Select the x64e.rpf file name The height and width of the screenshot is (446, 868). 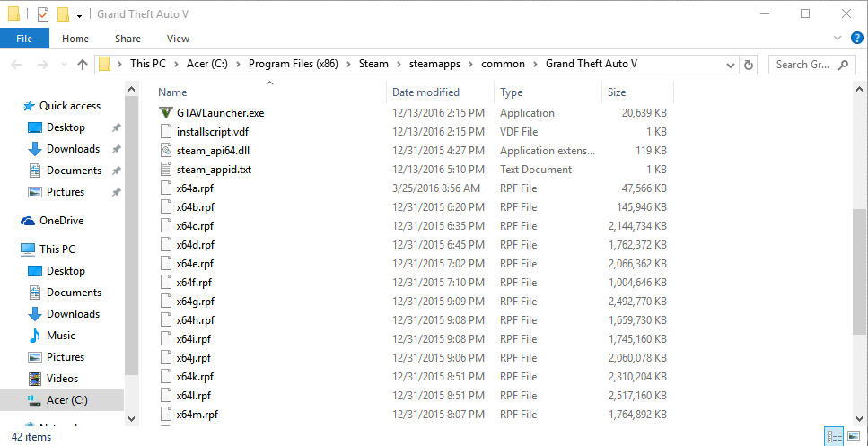[195, 264]
